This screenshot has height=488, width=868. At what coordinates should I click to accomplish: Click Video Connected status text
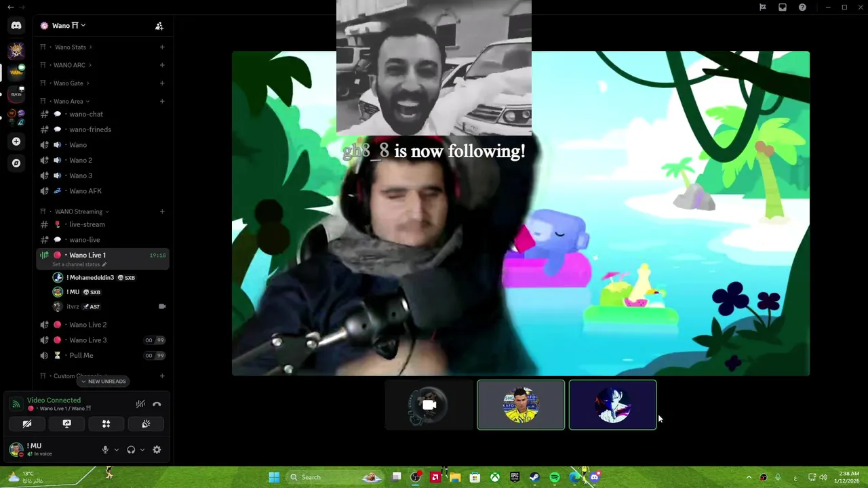tap(54, 401)
